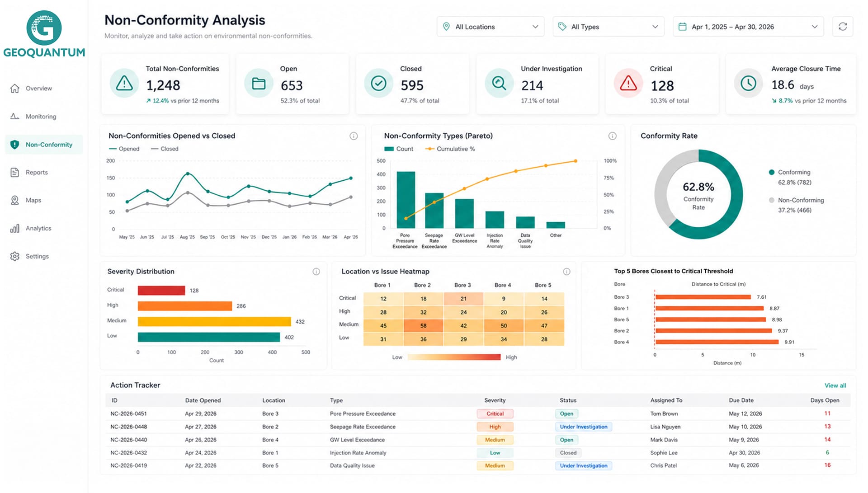Click the Average Closure Time clock icon

(748, 83)
